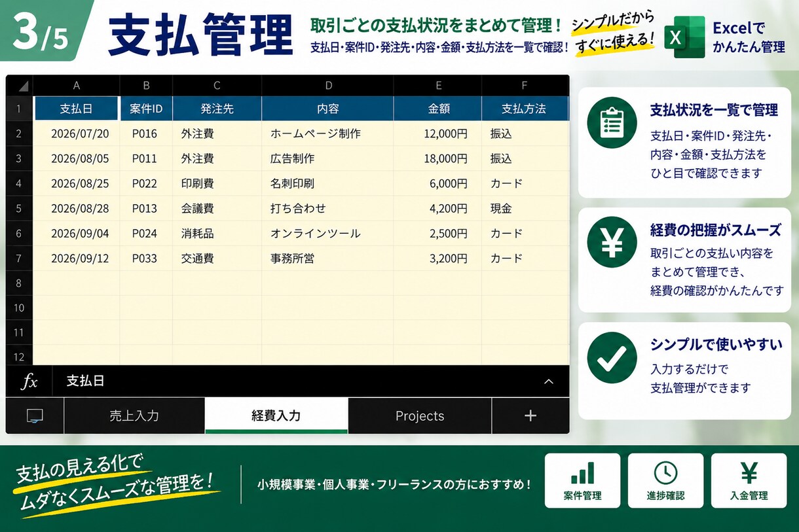Select the cell 18,000円

437,158
